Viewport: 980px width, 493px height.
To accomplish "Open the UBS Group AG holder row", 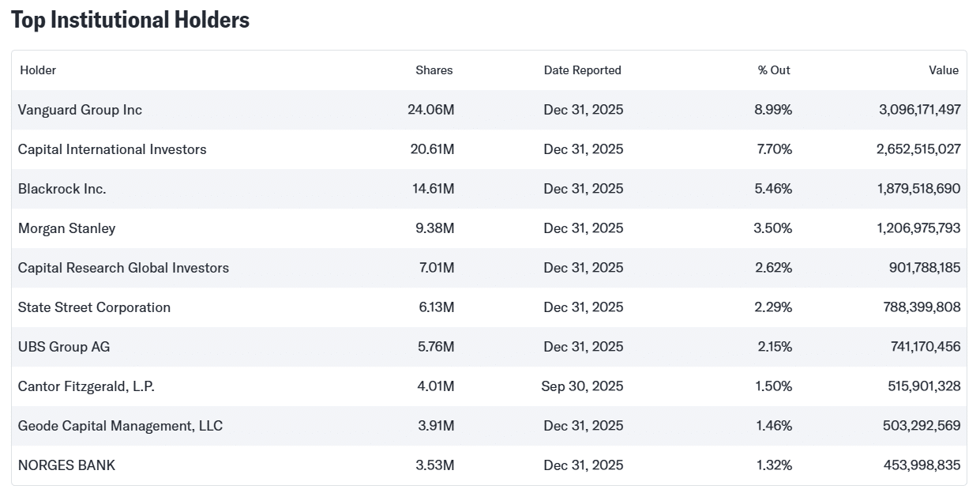I will (x=64, y=347).
